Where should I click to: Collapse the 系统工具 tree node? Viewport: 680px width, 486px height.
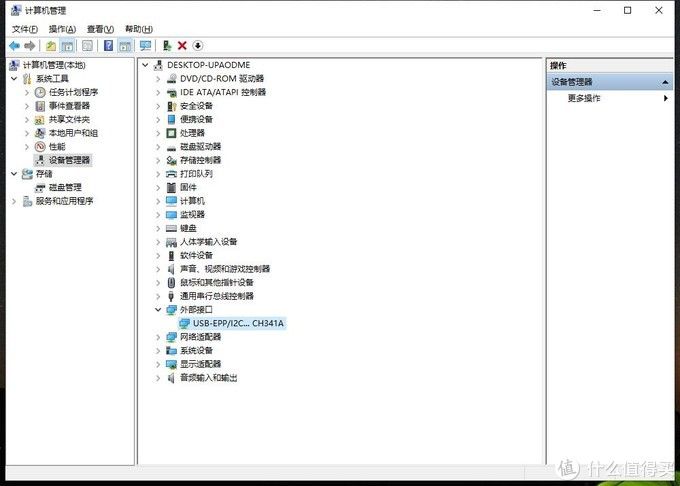(14, 78)
